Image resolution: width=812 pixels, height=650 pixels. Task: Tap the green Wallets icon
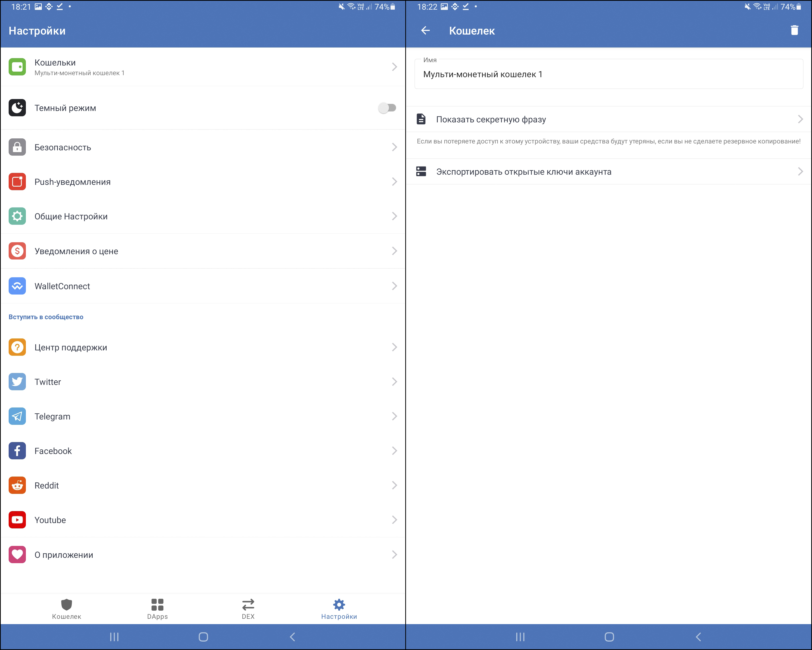pyautogui.click(x=17, y=67)
